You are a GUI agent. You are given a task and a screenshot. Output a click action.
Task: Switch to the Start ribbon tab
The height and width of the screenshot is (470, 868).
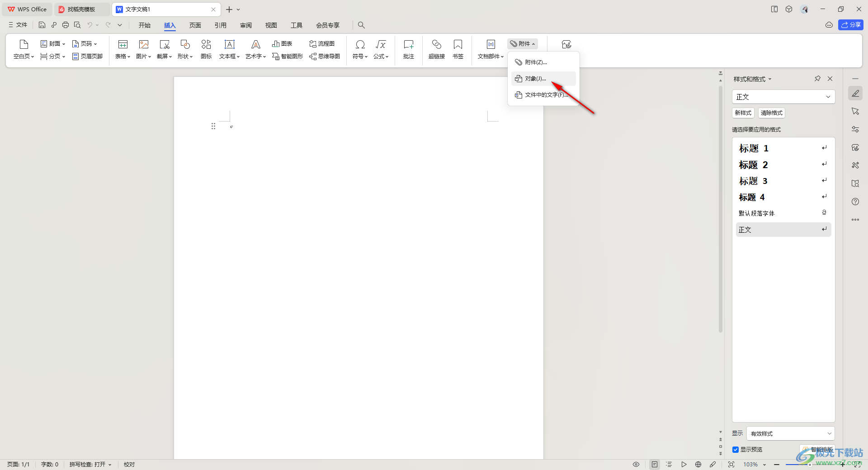tap(145, 25)
